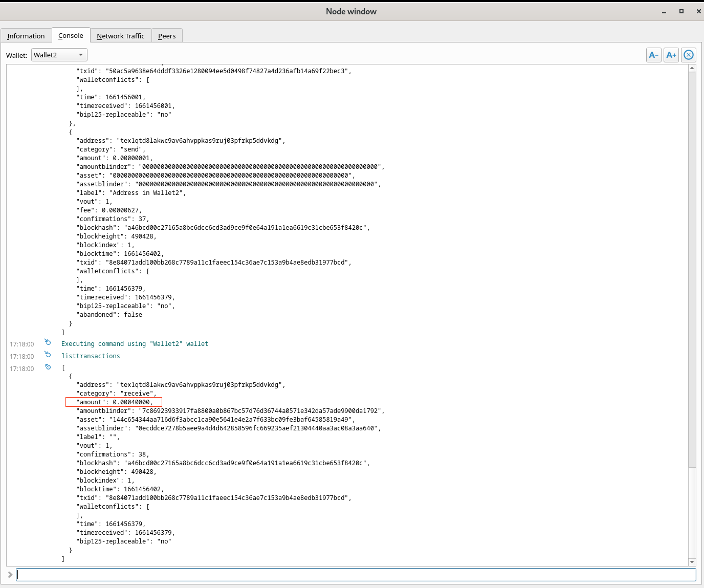The height and width of the screenshot is (588, 704).
Task: Click the reply arrow icon beside the response bracket
Action: pos(48,367)
